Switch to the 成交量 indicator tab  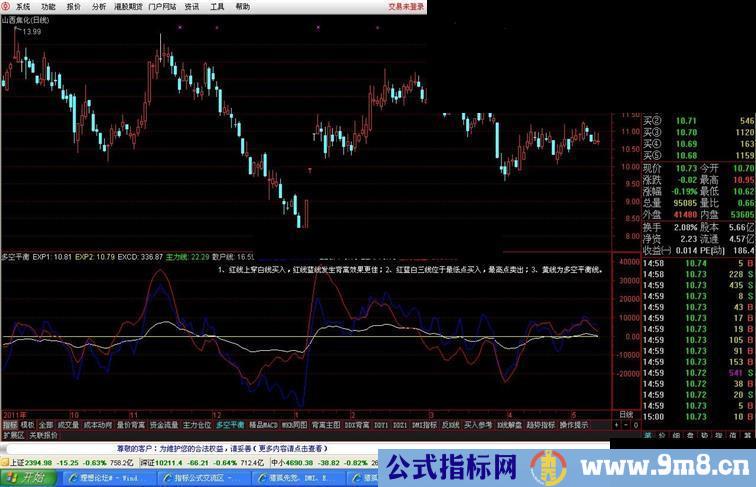[68, 425]
